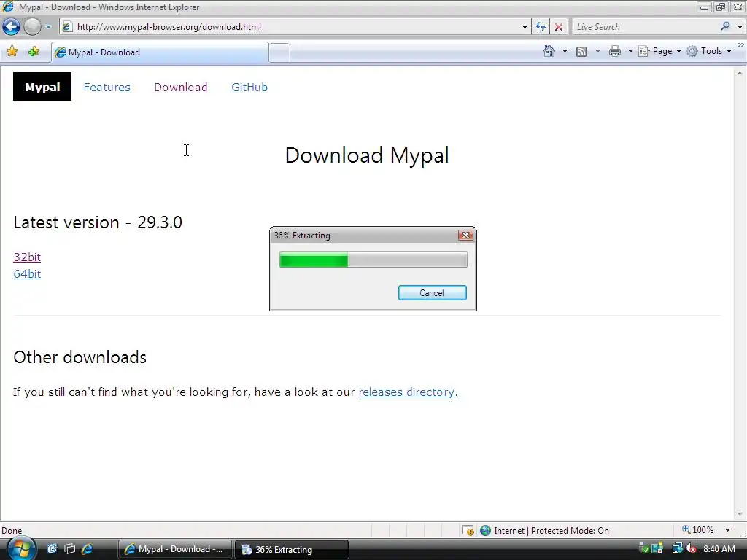Click the Stop loading icon

558,27
